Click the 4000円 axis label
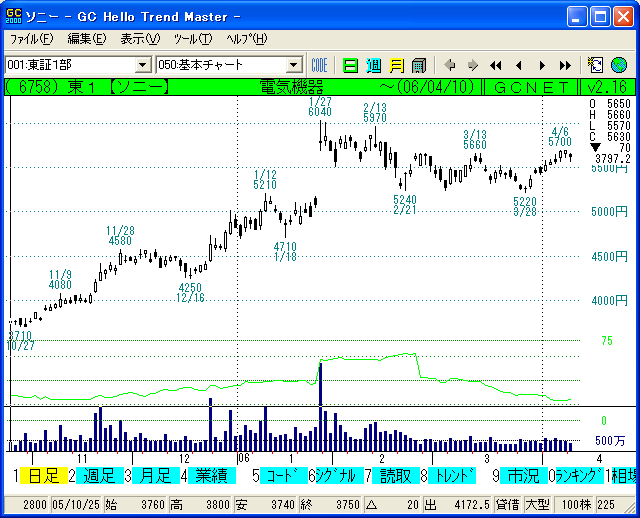 tap(609, 301)
